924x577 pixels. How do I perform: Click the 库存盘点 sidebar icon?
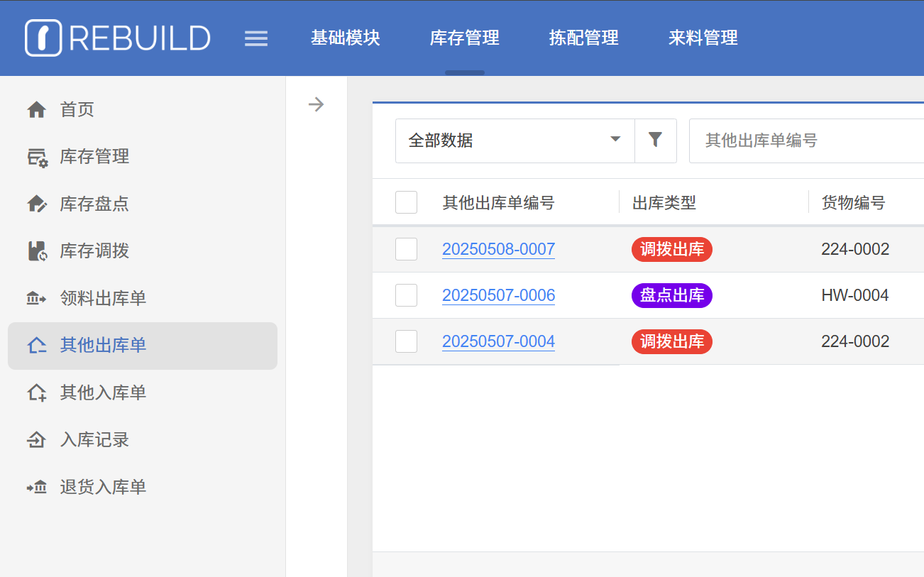click(x=36, y=204)
